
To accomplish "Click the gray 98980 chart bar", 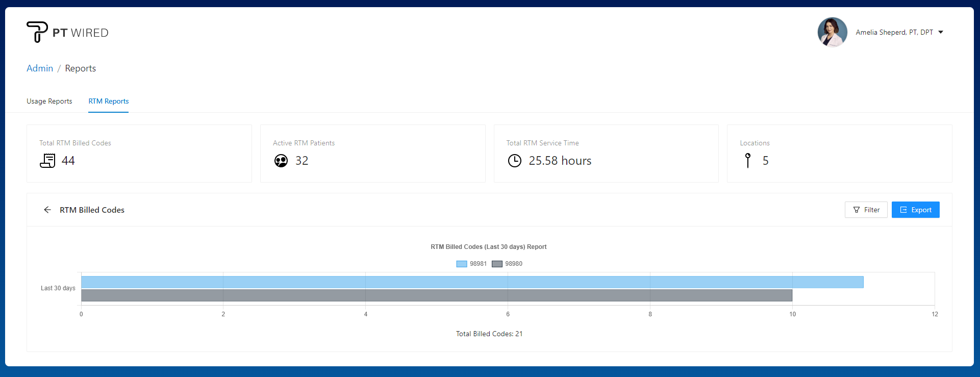I will point(436,295).
